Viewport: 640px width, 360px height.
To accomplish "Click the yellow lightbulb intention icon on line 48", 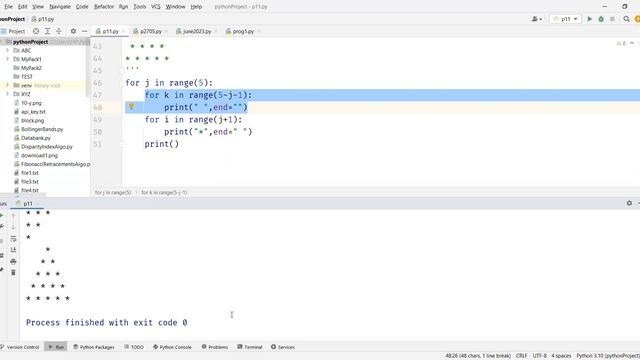I will coord(131,107).
